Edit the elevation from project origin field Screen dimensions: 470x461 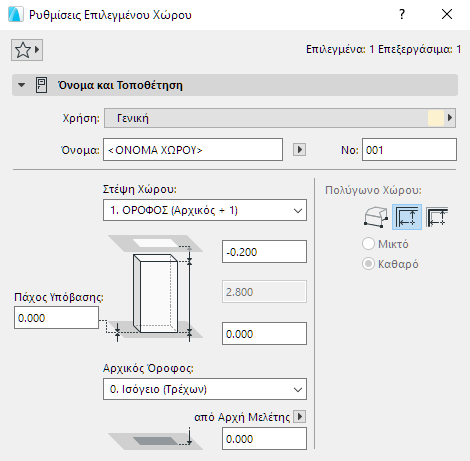[264, 439]
